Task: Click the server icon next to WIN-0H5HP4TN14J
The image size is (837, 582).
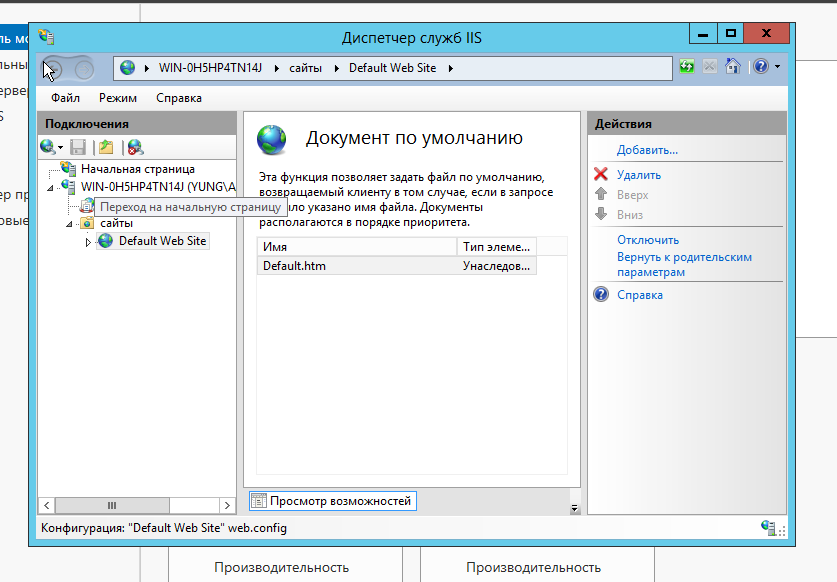Action: 68,187
